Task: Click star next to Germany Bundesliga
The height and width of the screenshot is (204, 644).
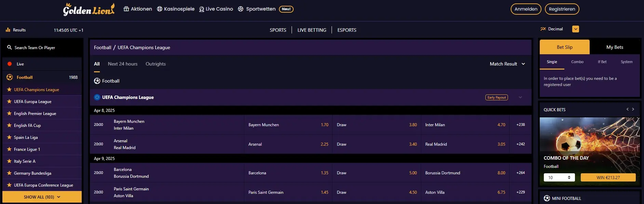Action: [9, 173]
